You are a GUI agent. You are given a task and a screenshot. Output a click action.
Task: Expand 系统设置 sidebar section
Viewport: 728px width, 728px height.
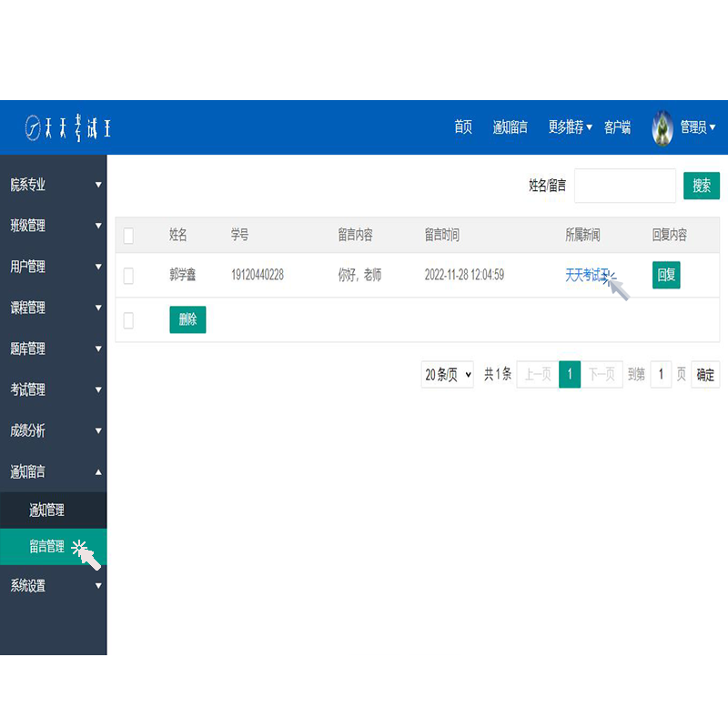click(x=54, y=585)
